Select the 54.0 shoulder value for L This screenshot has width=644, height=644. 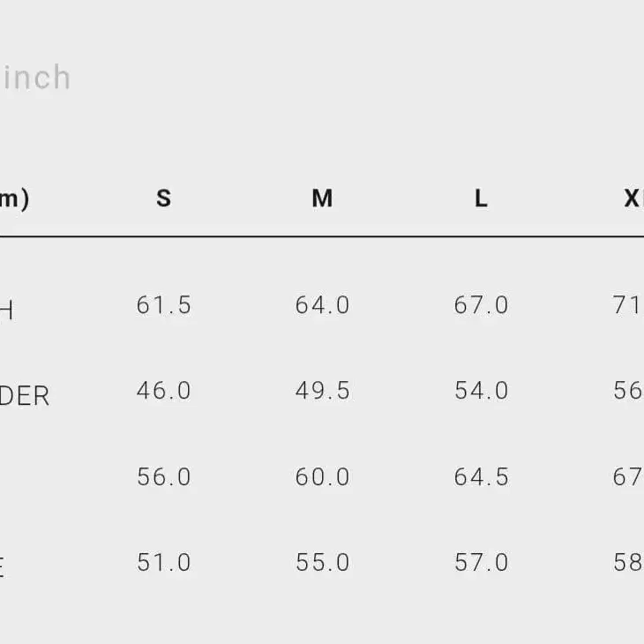coord(481,391)
